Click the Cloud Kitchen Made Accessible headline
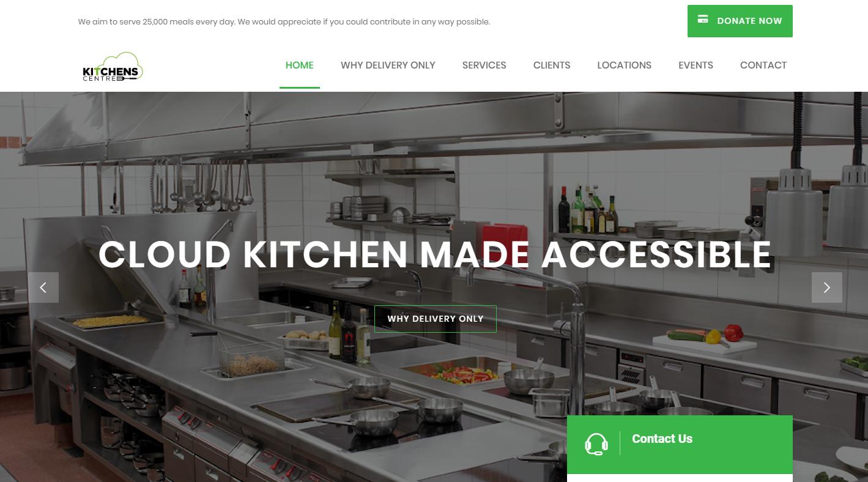The height and width of the screenshot is (482, 868). point(435,254)
